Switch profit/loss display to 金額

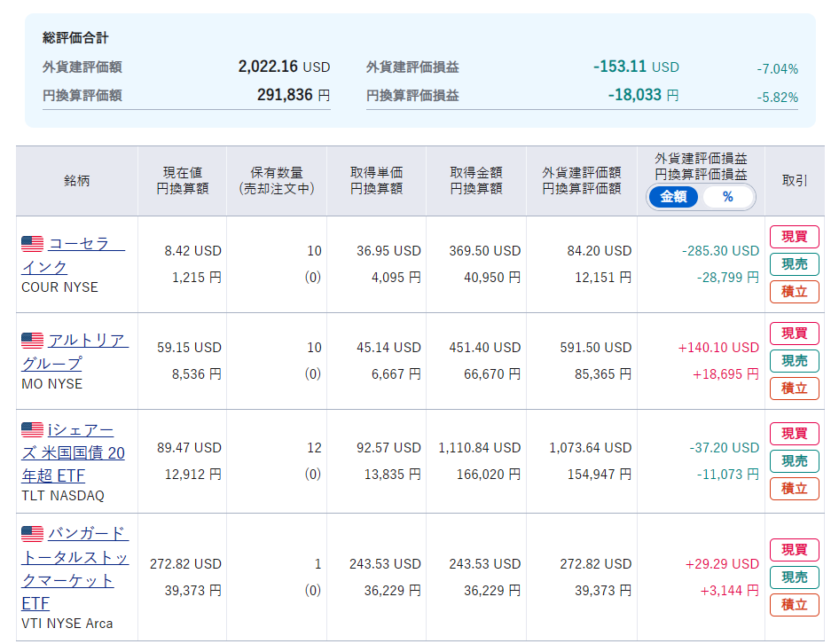674,197
